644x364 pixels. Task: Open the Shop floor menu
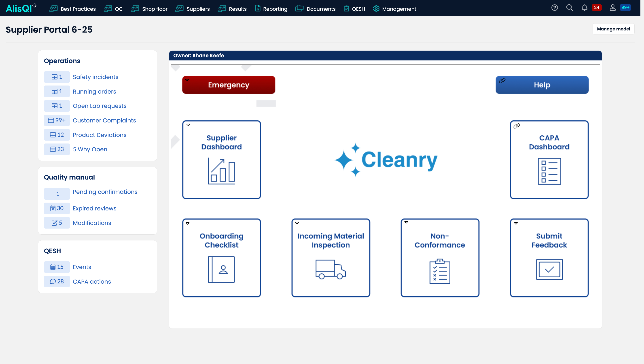point(149,9)
